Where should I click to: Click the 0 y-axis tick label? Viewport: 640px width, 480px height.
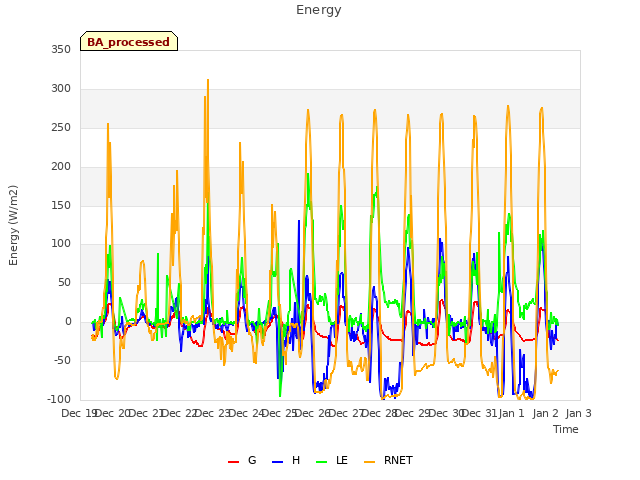pos(68,322)
